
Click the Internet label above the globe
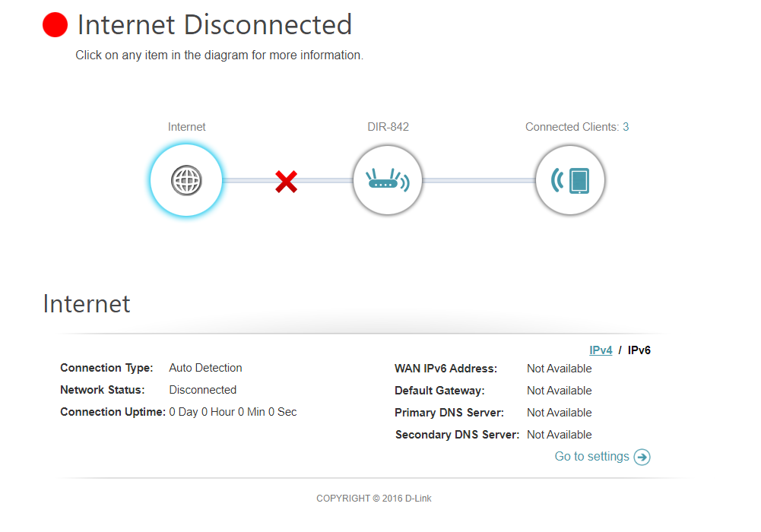tap(186, 127)
